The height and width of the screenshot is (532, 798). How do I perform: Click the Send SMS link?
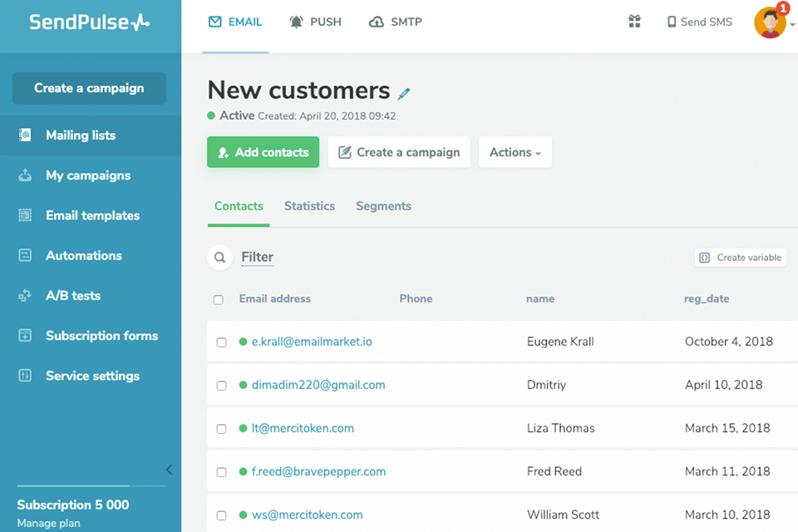(x=700, y=22)
